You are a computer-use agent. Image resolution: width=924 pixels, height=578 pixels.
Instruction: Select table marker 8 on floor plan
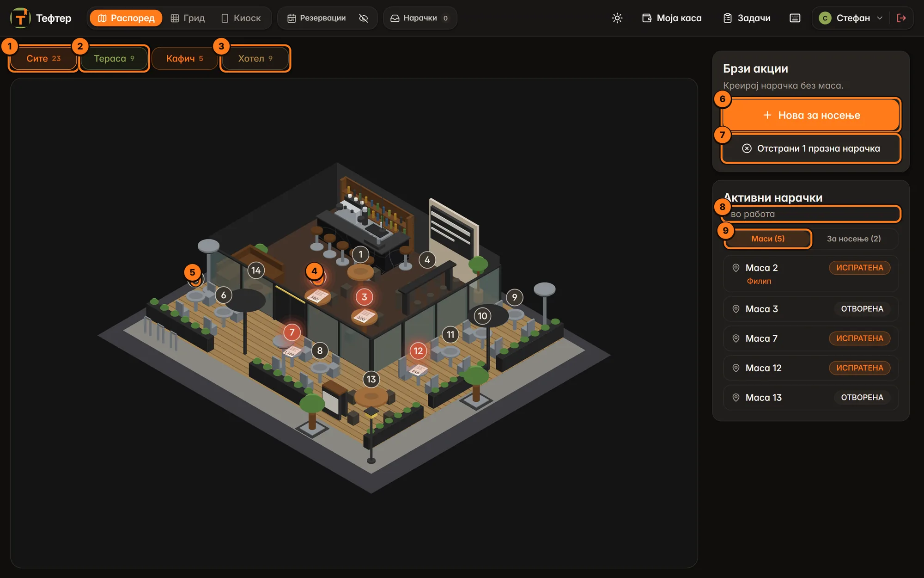point(320,350)
